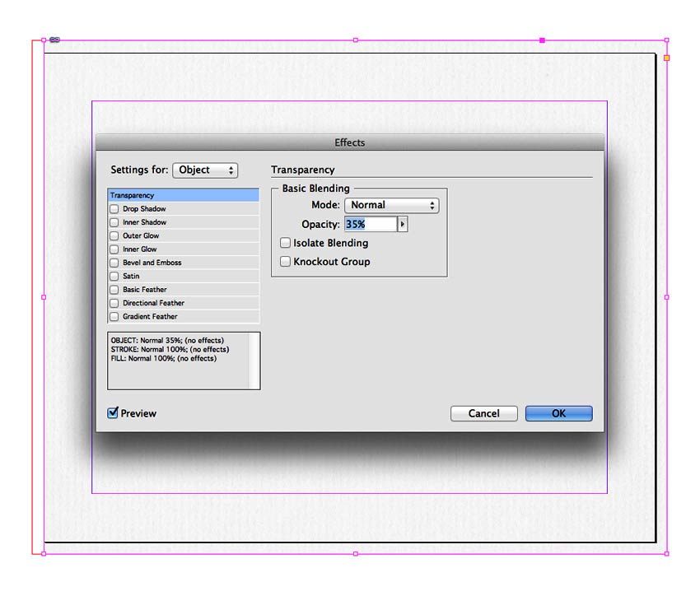
Task: Select Transparency in the effects list
Action: (184, 195)
